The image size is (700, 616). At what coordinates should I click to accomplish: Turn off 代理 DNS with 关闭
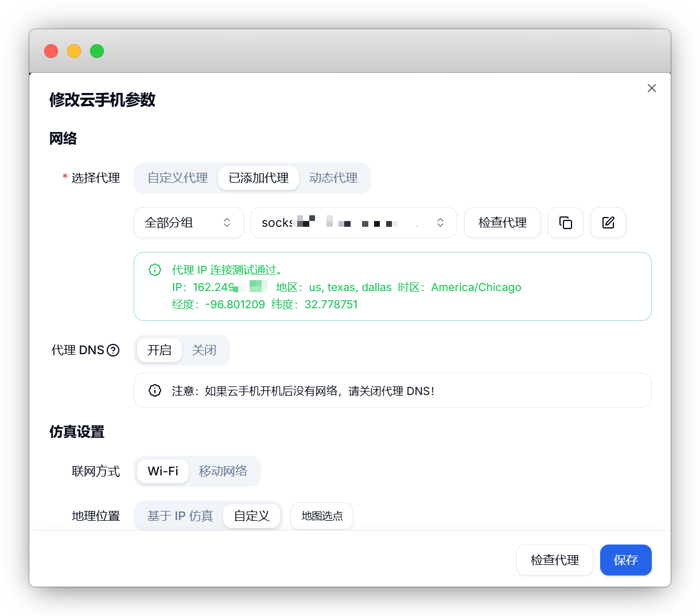point(204,350)
